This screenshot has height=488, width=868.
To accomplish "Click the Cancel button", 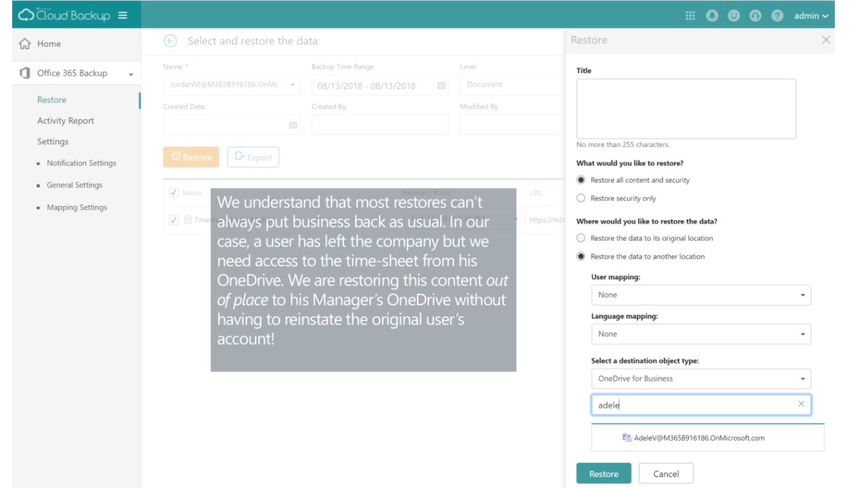I will (666, 474).
